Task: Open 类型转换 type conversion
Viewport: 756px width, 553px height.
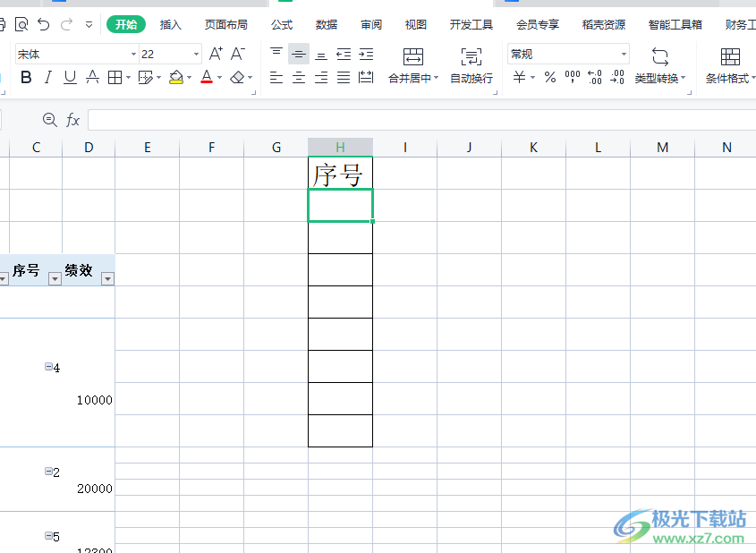Action: click(659, 65)
